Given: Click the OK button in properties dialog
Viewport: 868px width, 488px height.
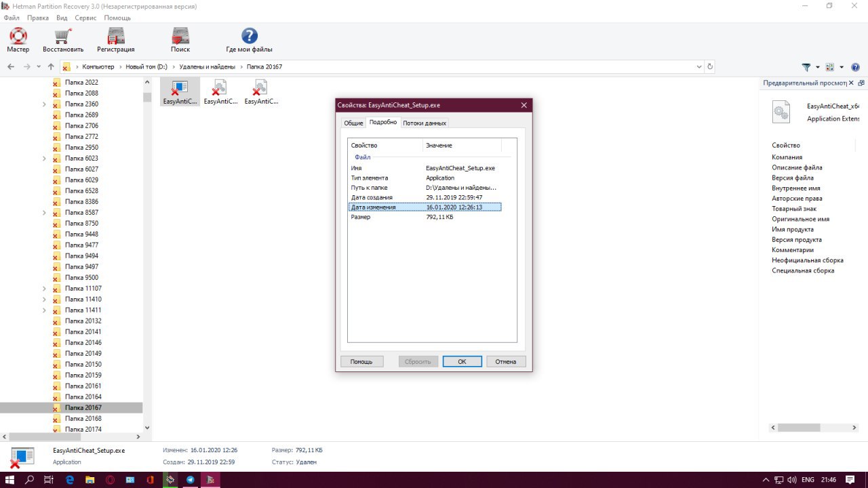Looking at the screenshot, I should 462,362.
